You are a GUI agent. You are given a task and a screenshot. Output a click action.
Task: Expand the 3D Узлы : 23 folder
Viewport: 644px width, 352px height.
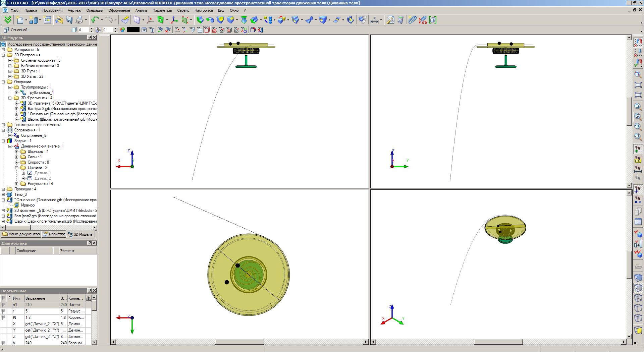click(10, 76)
